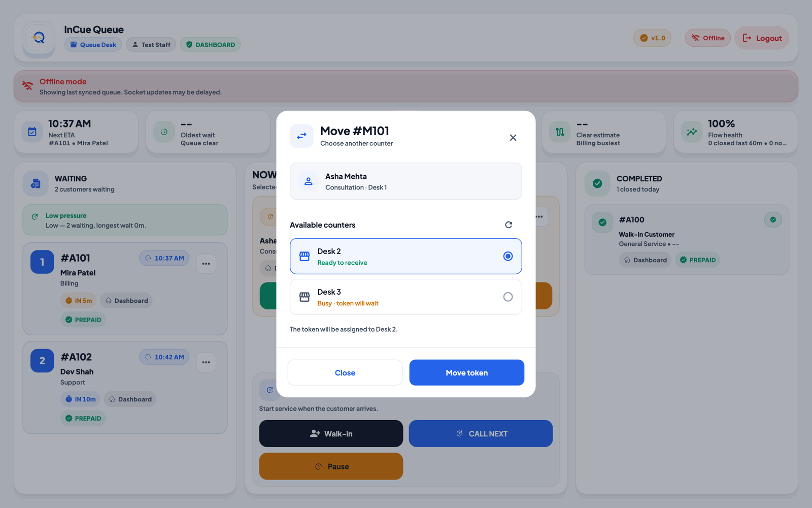
Task: Click the 10:42 AM time chip on #A102
Action: click(164, 357)
